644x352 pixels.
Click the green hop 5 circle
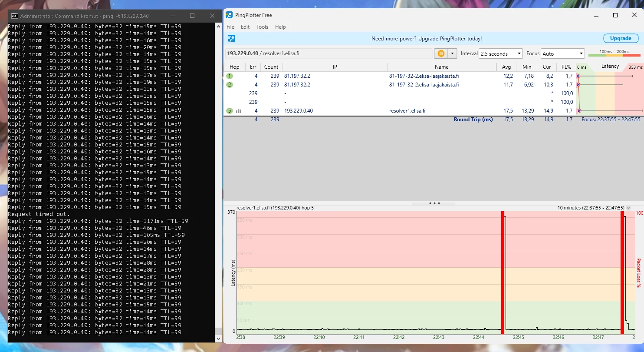(x=230, y=111)
